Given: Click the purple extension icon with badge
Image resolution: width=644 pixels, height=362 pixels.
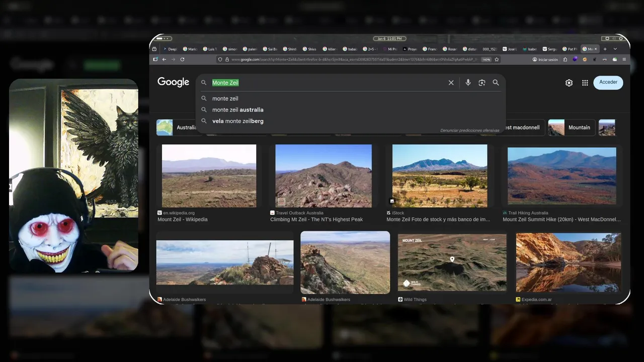Looking at the screenshot, I should 575,59.
